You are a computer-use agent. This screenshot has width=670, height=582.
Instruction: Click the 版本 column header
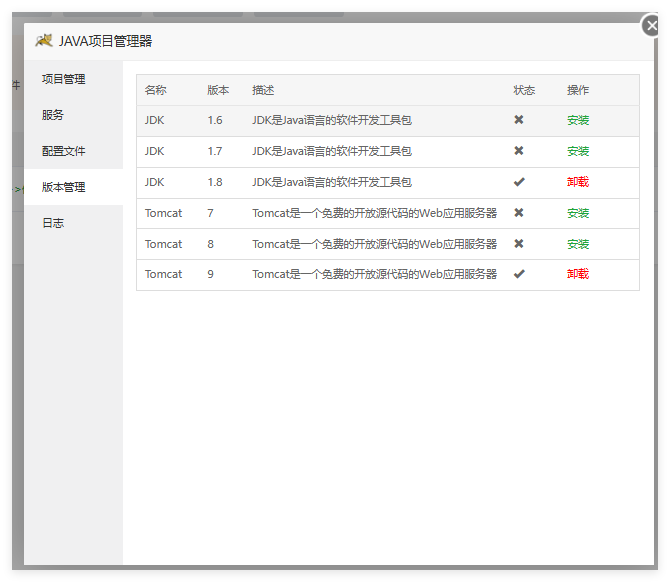tap(218, 90)
